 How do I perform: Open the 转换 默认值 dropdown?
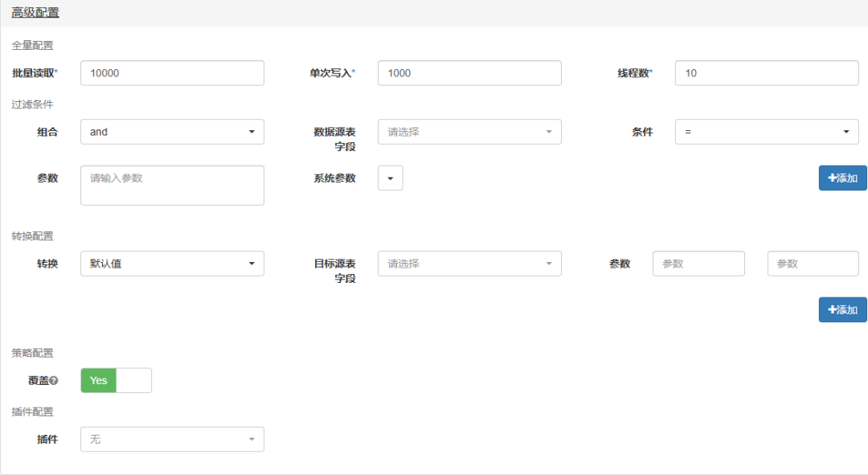[x=172, y=264]
